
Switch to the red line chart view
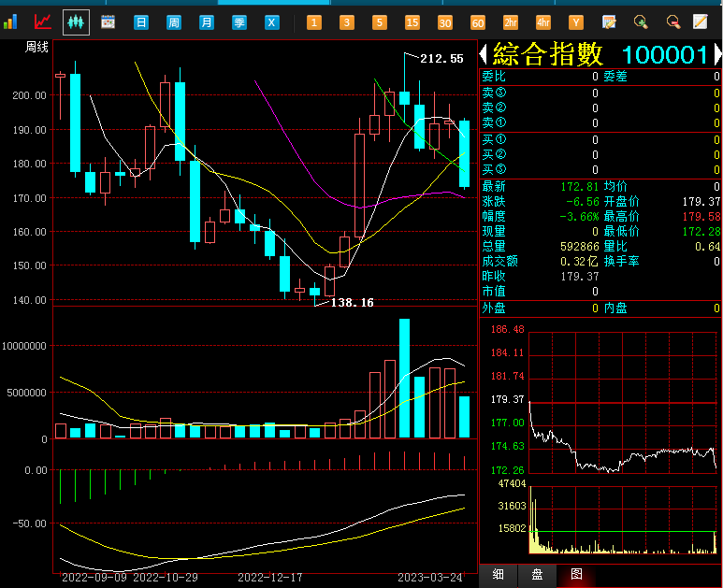(x=43, y=22)
